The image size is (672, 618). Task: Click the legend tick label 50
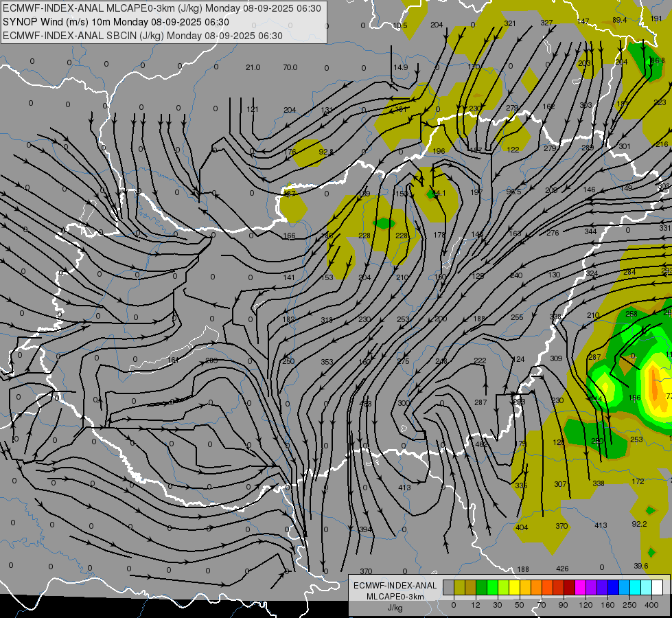[x=520, y=605]
